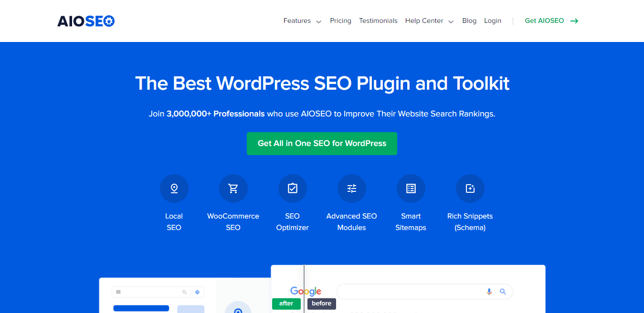
Task: Click the map preview search field
Action: point(158,292)
